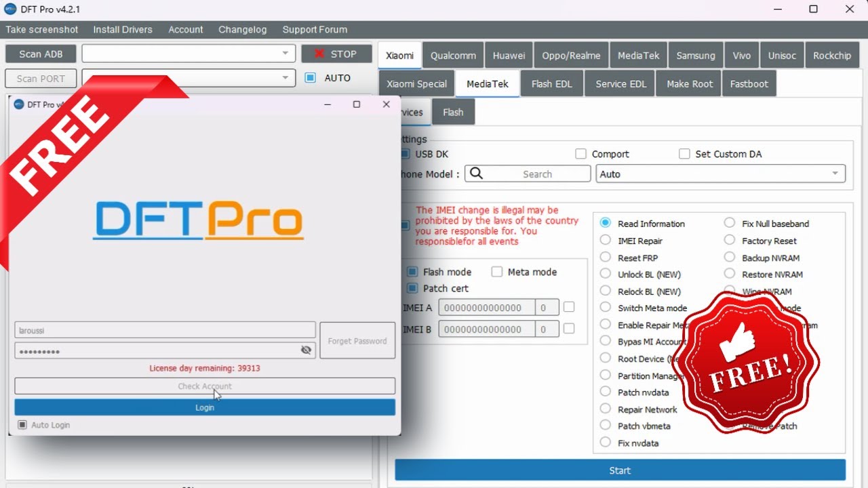
Task: Check the Meta mode option
Action: coord(497,272)
